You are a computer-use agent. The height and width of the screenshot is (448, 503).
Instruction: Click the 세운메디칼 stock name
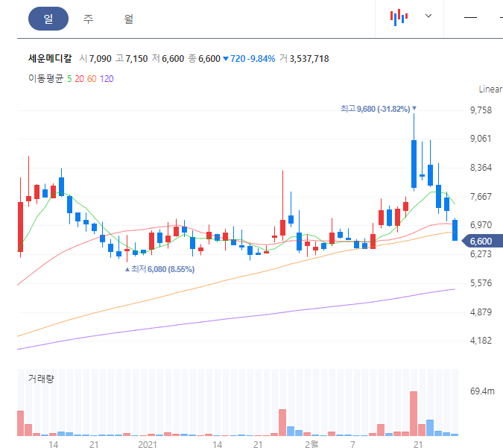[50, 58]
